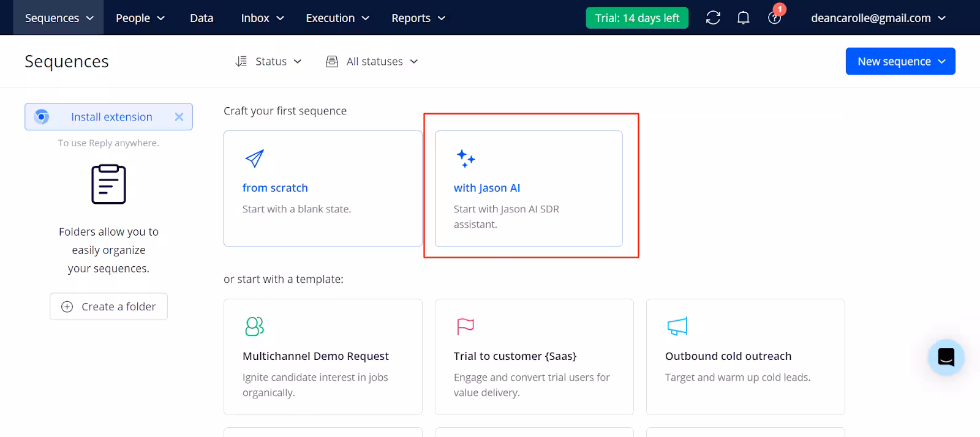
Task: Click the paper plane from scratch icon
Action: click(x=254, y=159)
